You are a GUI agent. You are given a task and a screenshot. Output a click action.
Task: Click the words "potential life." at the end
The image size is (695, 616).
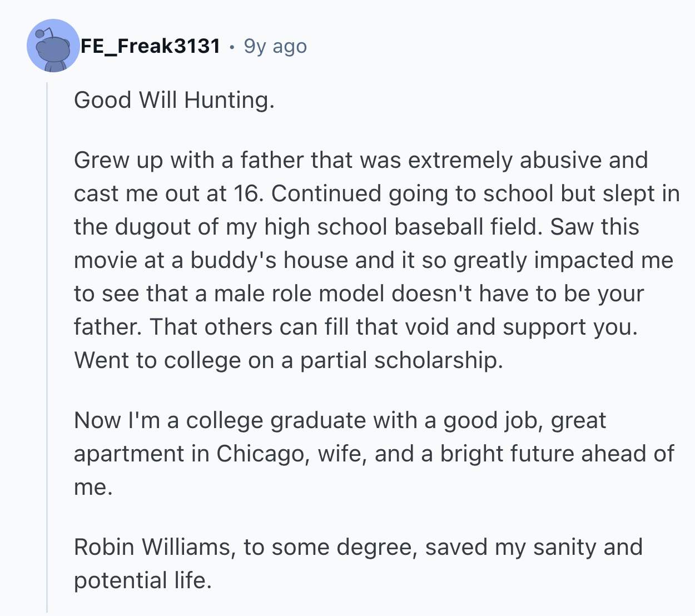143,580
